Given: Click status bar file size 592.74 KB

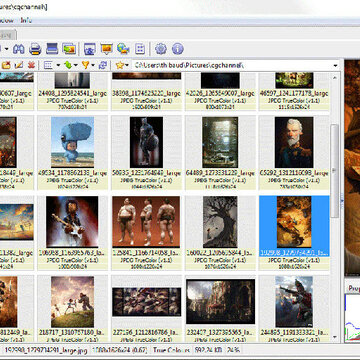Looking at the screenshot, I should tap(208, 351).
